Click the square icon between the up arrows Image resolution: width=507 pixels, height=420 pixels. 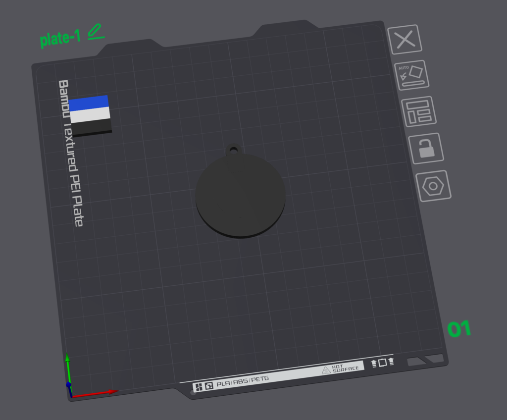(x=382, y=363)
